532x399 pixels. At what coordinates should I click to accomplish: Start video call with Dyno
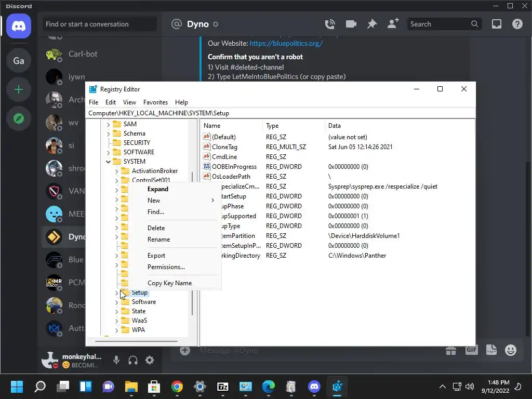351,24
